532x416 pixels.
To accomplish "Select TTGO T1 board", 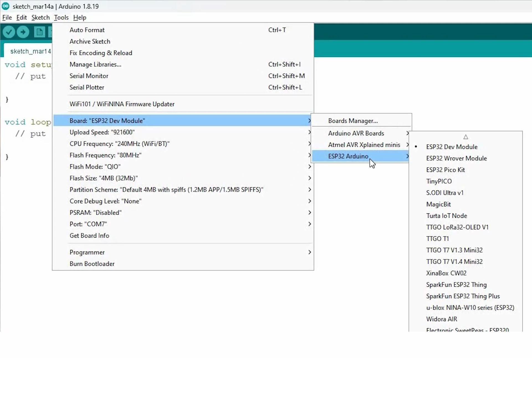I will click(x=466, y=239).
